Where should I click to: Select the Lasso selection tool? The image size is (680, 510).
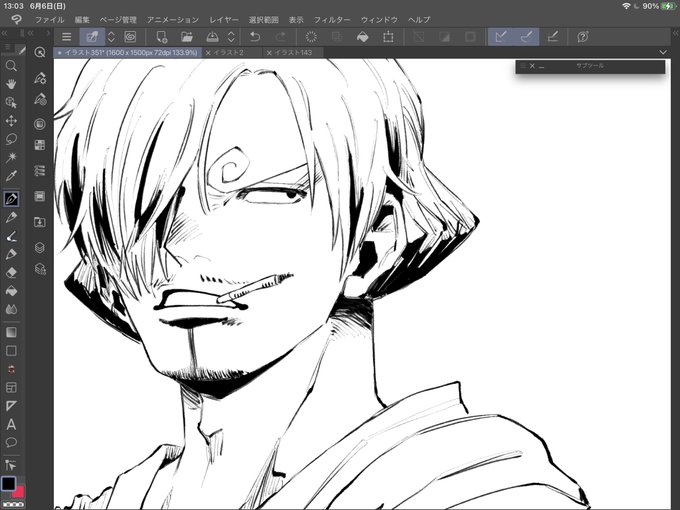coord(11,139)
